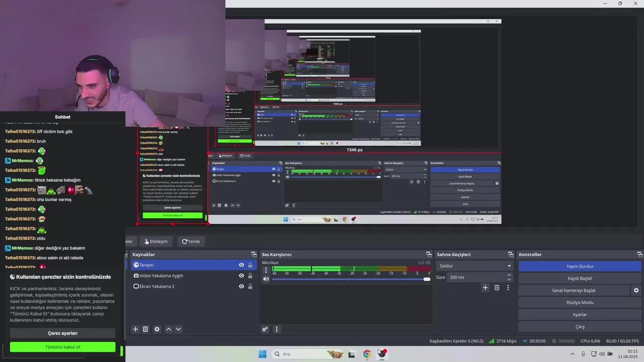The image size is (644, 362).
Task: Open network status in the system tray
Action: [594, 354]
